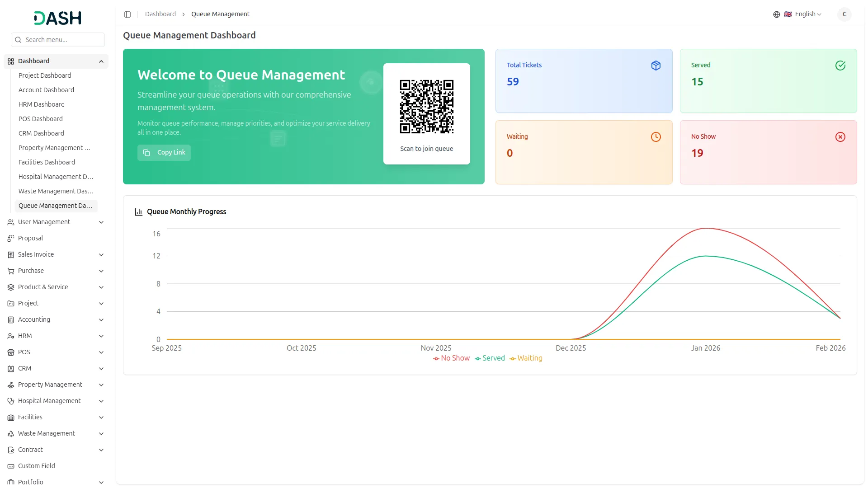Hide the Served line via the legend

click(x=490, y=358)
